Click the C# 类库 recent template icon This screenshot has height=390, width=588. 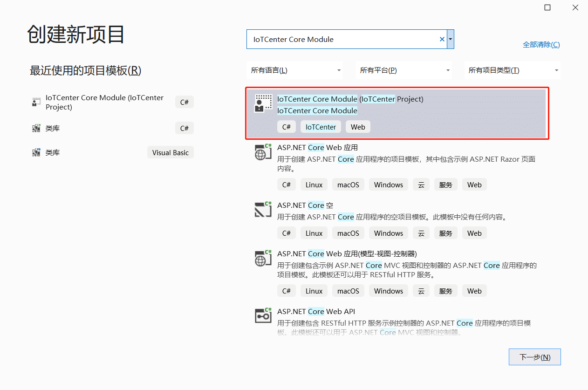coord(36,128)
